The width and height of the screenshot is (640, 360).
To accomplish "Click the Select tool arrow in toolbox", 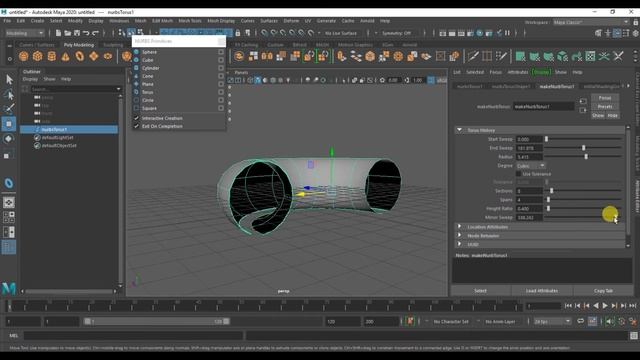I will pos(9,79).
